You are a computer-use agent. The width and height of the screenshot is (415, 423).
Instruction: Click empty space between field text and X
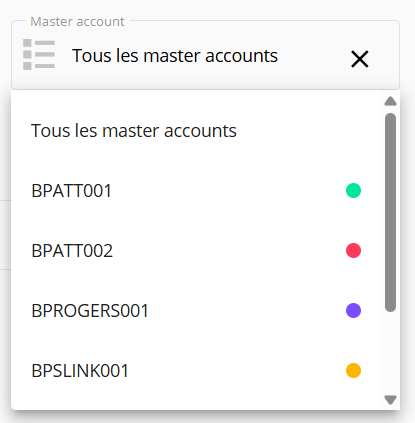[314, 57]
